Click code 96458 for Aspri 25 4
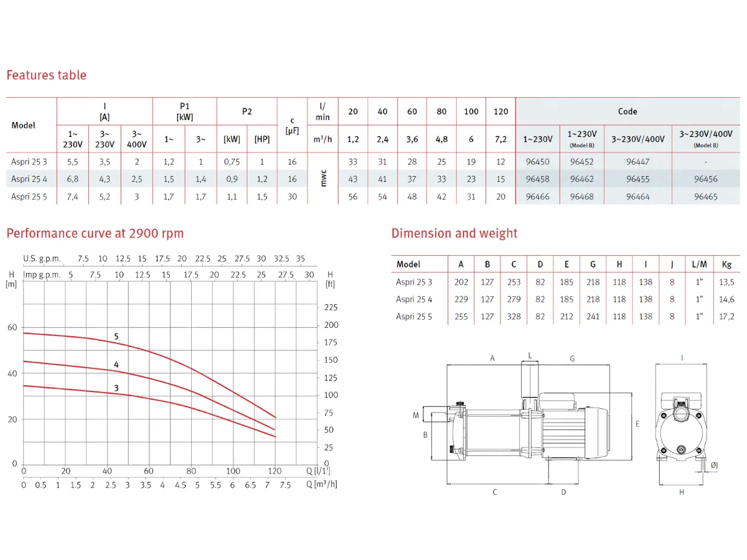The width and height of the screenshot is (747, 560). tap(538, 179)
